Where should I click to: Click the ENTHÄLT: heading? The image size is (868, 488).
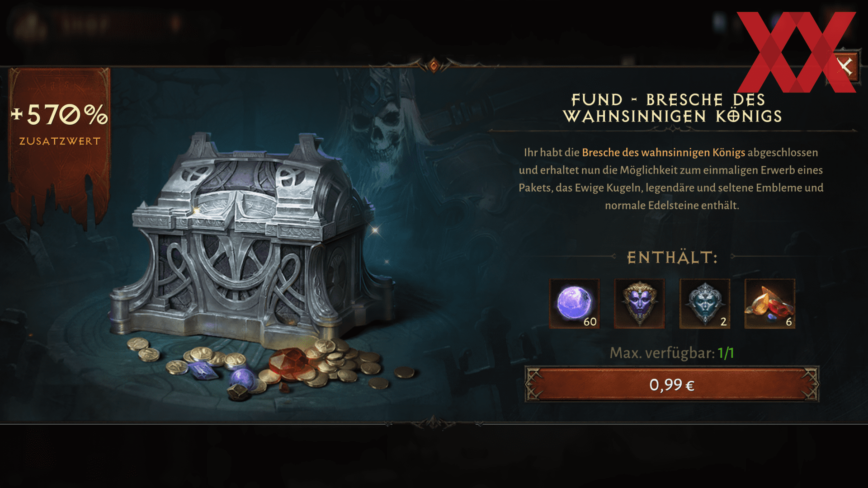(x=672, y=258)
